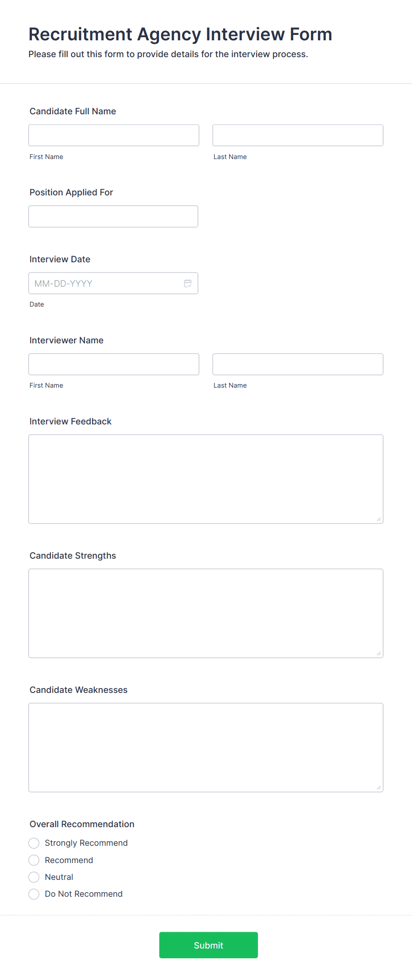This screenshot has width=412, height=980.
Task: Focus the candidate Last Name field
Action: pos(298,135)
